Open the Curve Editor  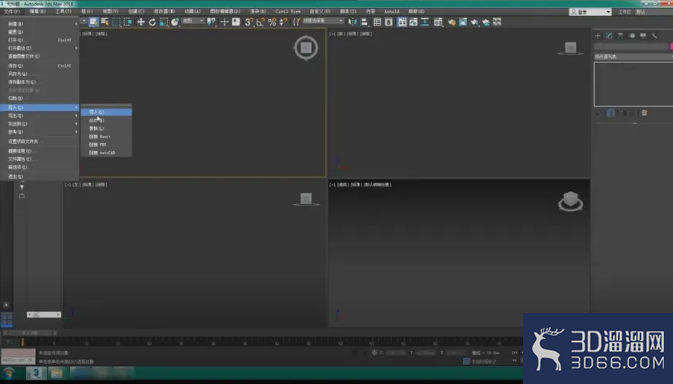tap(413, 22)
